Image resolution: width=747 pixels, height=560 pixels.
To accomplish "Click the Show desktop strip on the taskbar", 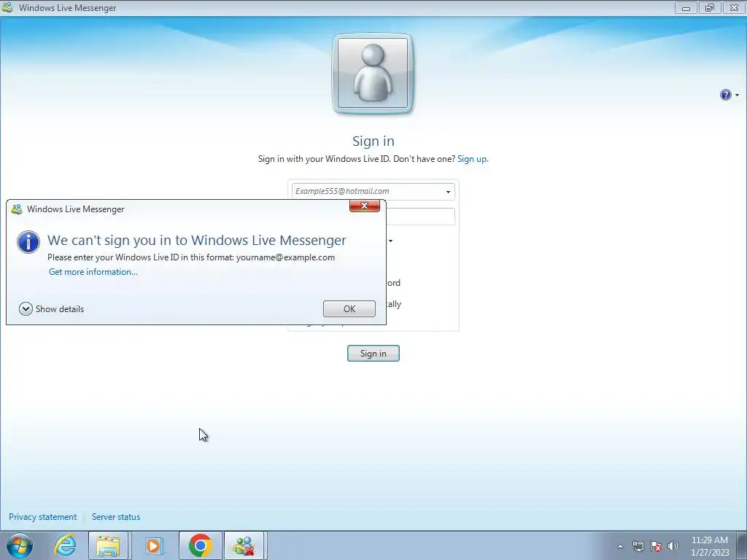I will 742,545.
